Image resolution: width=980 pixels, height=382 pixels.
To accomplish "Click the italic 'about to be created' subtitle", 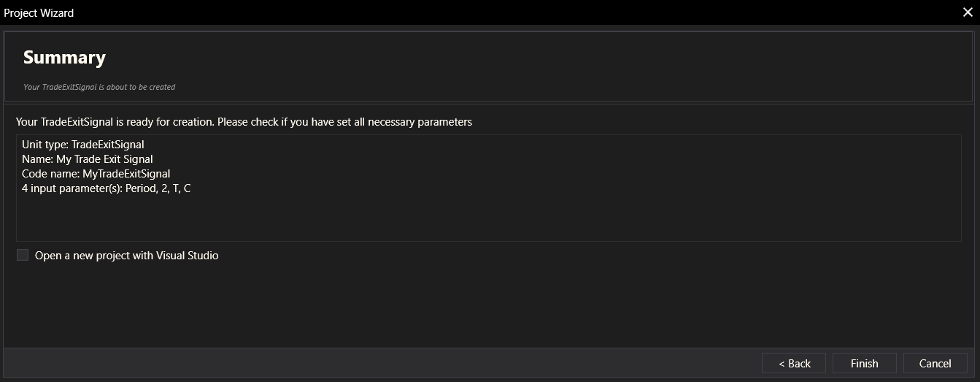I will 99,87.
